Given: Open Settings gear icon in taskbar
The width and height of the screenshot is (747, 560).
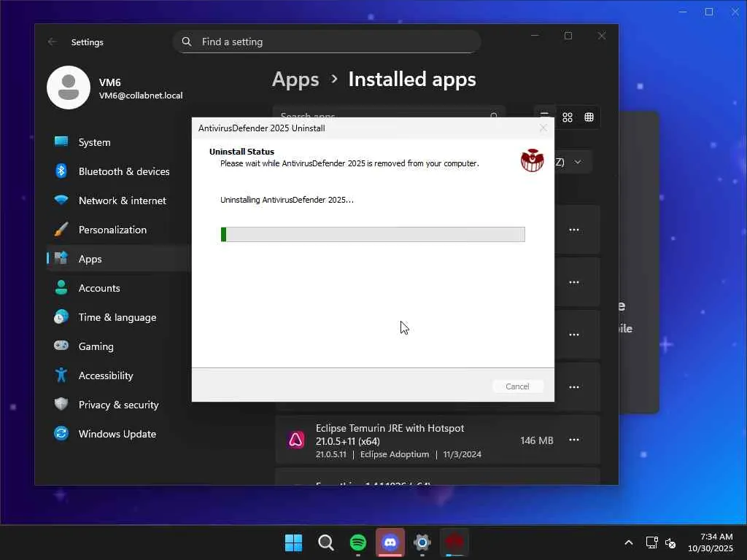Looking at the screenshot, I should coord(422,542).
